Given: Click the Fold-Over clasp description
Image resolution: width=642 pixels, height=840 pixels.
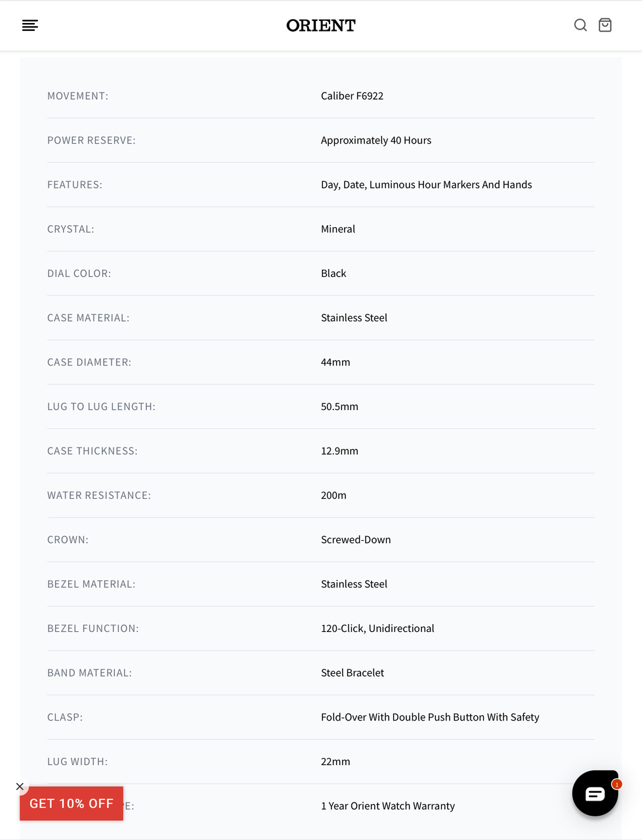Looking at the screenshot, I should tap(430, 717).
